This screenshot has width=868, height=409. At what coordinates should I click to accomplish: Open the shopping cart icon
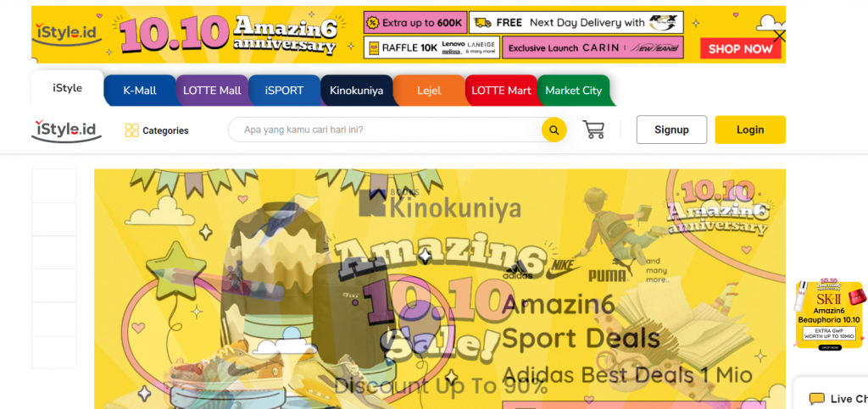click(593, 130)
